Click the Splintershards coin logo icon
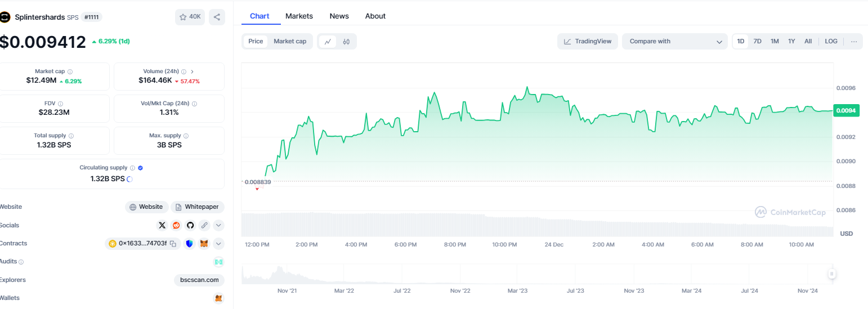The image size is (868, 309). 6,17
